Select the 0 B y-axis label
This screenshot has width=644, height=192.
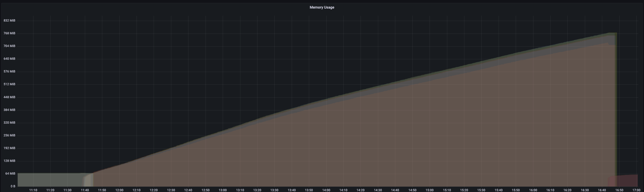pos(13,186)
